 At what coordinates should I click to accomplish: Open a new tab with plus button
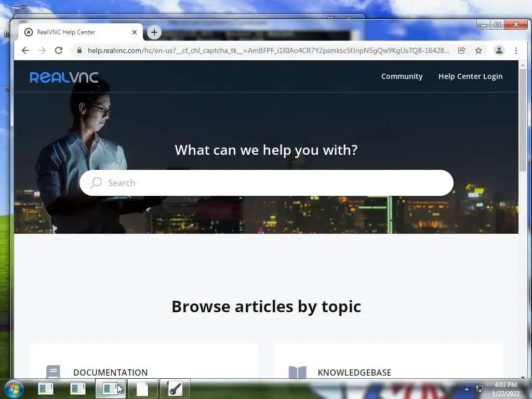pyautogui.click(x=154, y=32)
